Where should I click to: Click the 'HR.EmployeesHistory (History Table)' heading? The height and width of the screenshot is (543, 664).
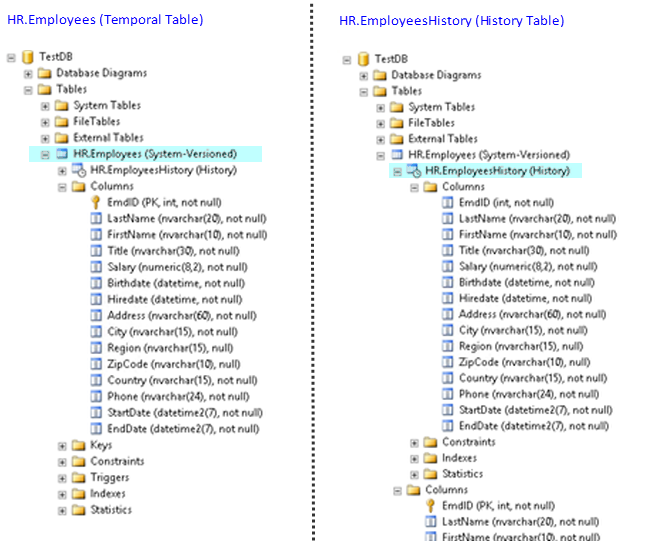(451, 20)
